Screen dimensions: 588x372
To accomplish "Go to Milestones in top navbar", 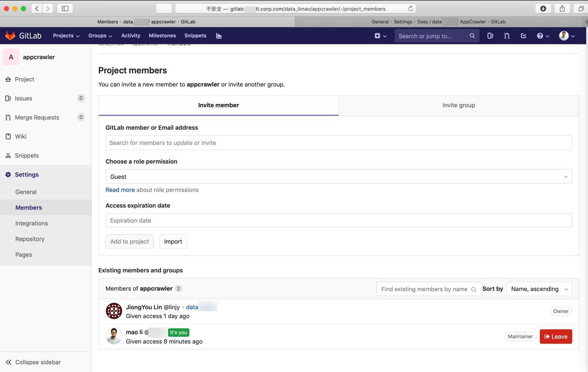I will [162, 36].
